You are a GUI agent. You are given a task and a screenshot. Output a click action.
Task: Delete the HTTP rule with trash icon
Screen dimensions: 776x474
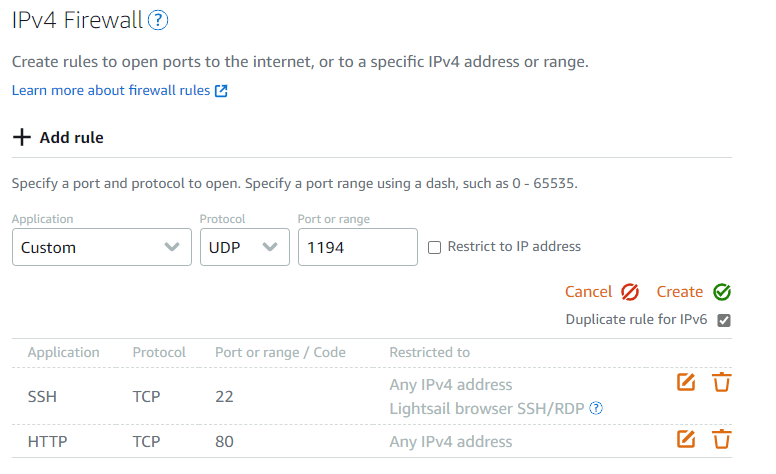coord(722,439)
